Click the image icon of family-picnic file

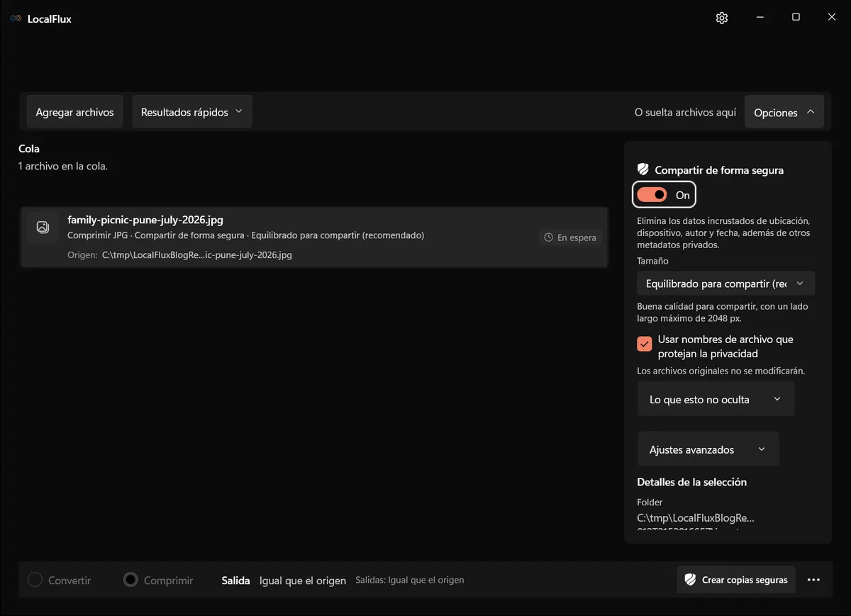(43, 227)
